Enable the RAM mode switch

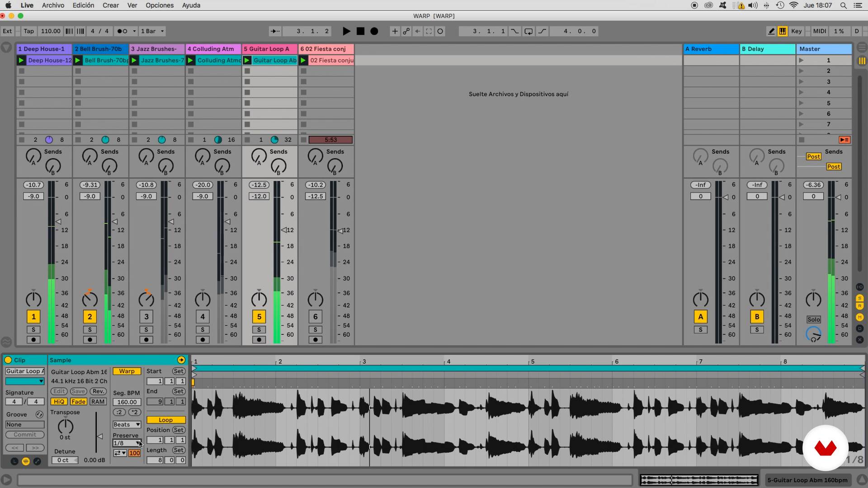pyautogui.click(x=98, y=401)
